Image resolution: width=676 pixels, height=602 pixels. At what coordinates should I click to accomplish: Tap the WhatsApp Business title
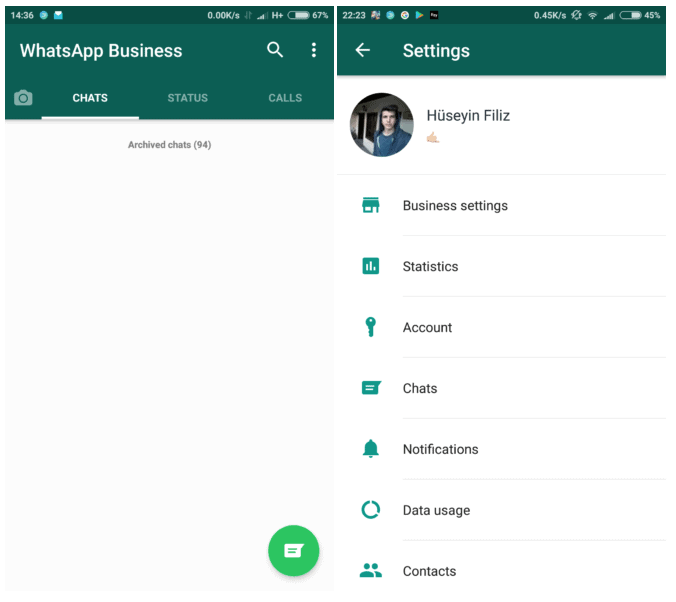point(101,51)
